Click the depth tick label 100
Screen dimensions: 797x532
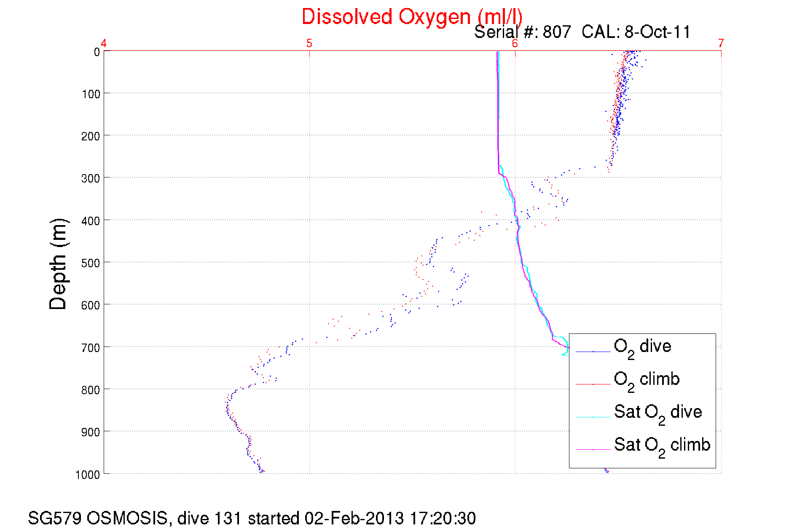click(91, 94)
